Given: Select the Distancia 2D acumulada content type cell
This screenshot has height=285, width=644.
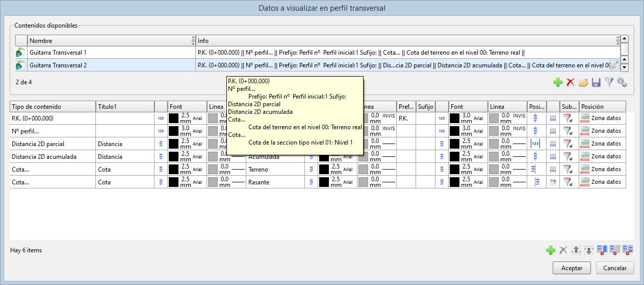Looking at the screenshot, I should click(53, 157).
